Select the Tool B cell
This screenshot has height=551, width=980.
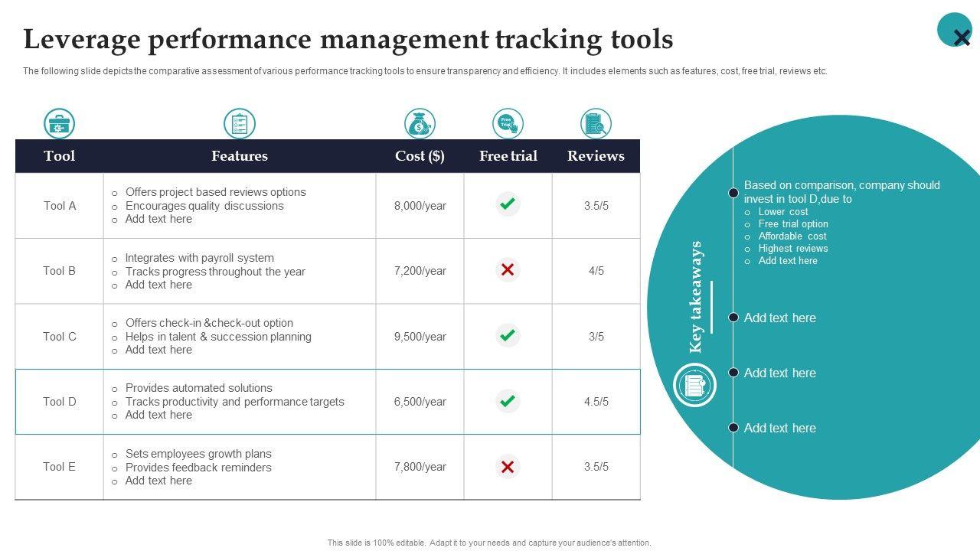pos(60,271)
